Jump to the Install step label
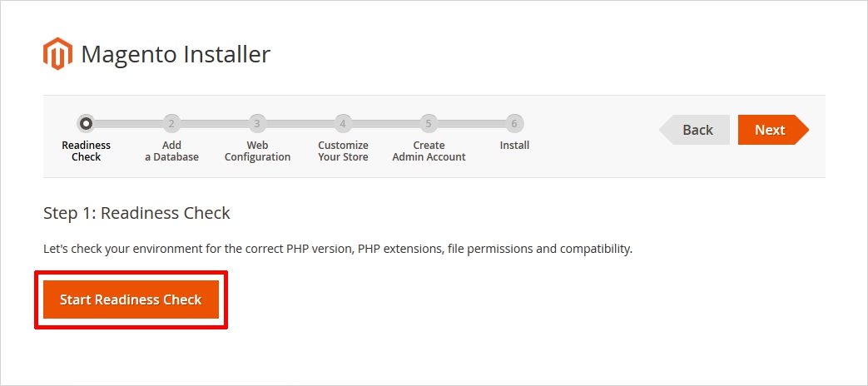Screen dimensions: 868x386 (x=514, y=146)
